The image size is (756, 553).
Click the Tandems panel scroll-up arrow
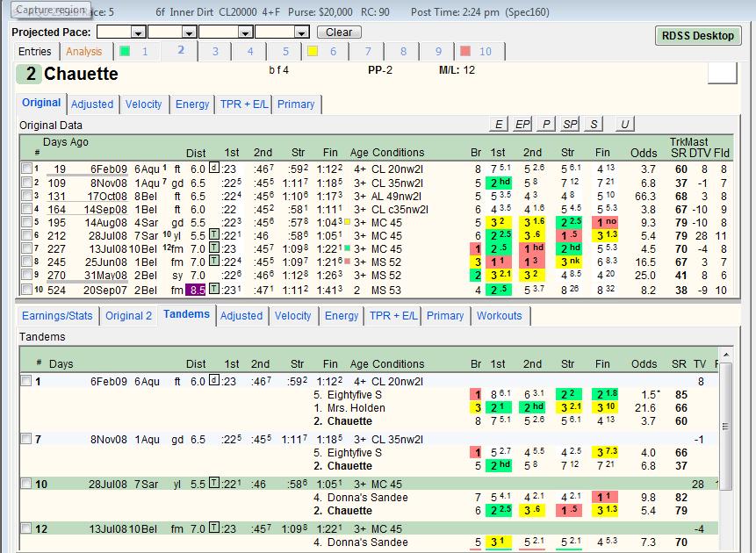pos(726,355)
